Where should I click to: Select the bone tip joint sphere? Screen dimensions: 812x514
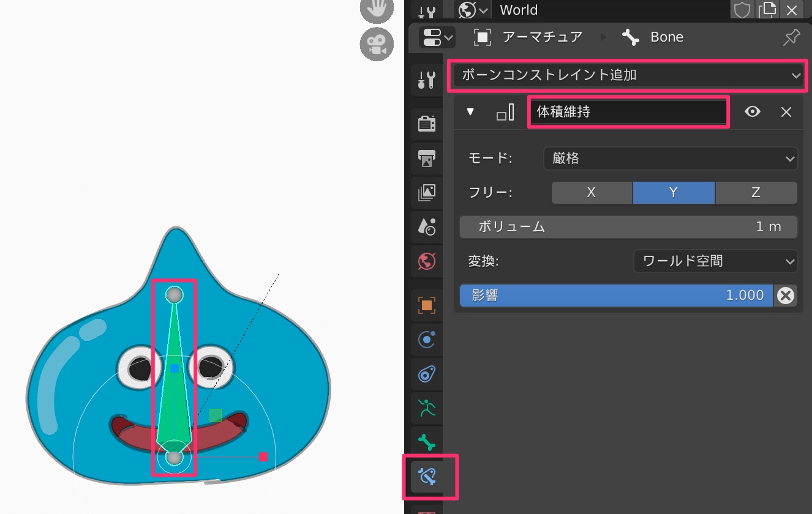click(175, 295)
